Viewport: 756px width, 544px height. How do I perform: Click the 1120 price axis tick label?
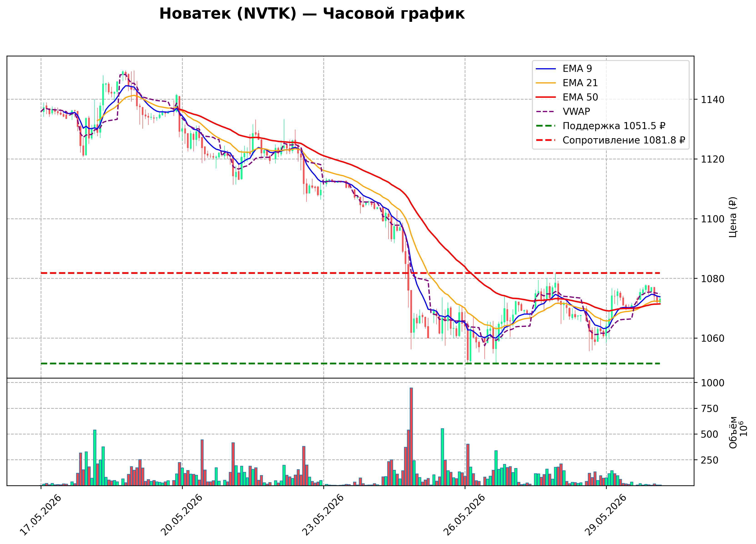coord(713,159)
